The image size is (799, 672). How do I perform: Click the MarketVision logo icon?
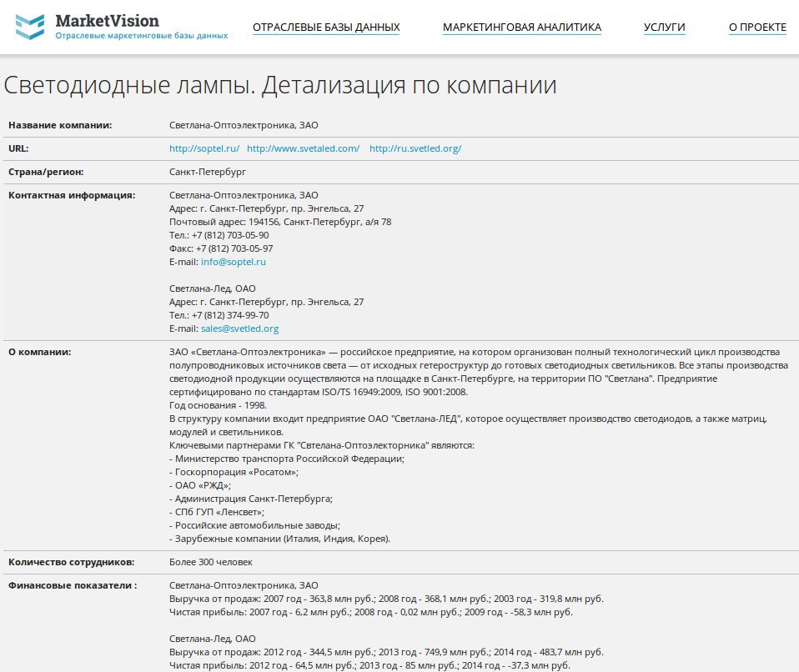[x=29, y=27]
